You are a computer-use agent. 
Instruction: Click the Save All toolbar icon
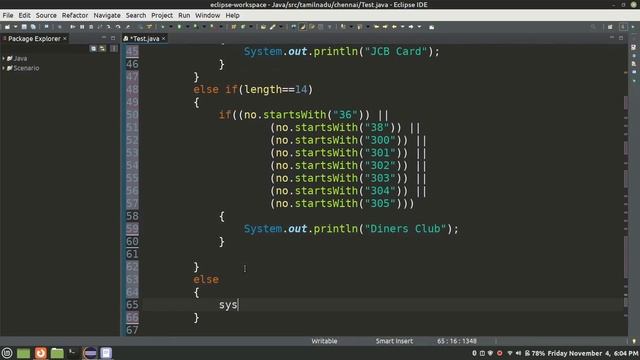click(33, 27)
